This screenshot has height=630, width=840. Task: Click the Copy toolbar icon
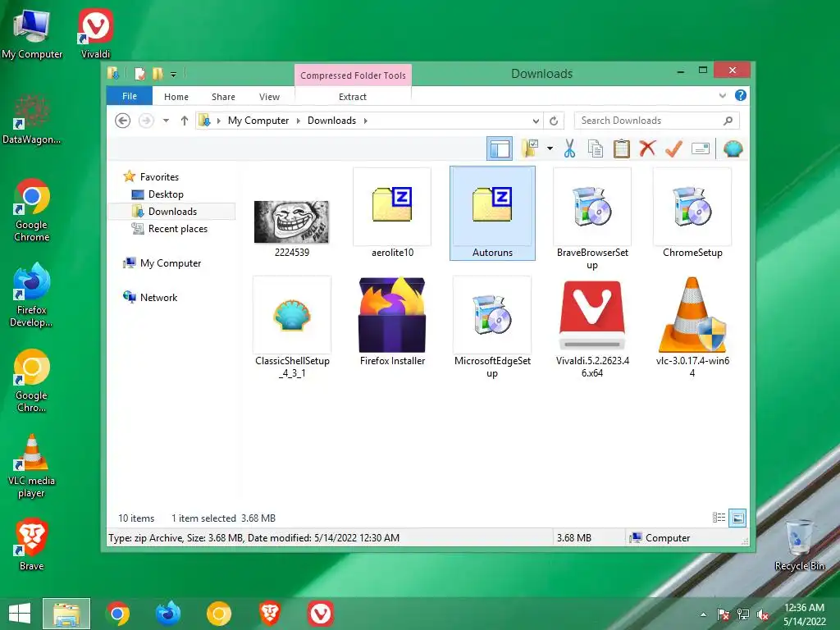tap(596, 148)
